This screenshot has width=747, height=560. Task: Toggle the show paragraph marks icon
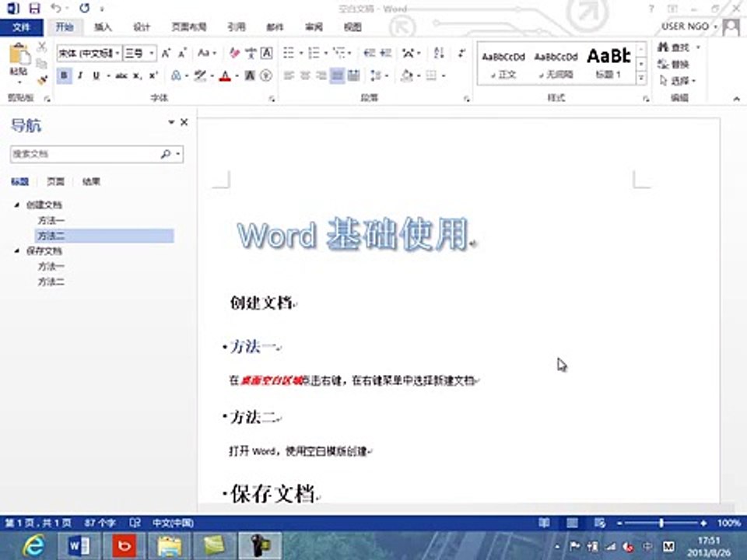461,53
